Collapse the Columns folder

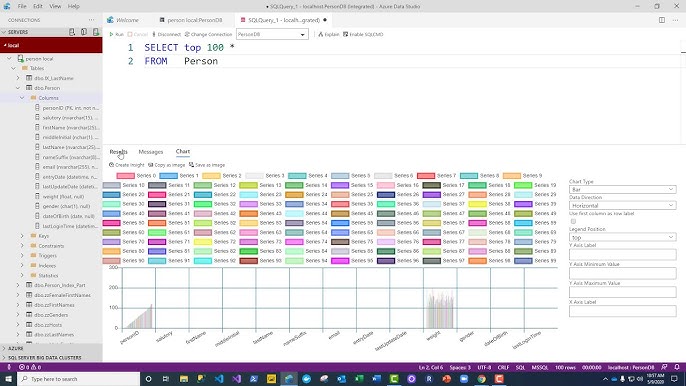click(x=22, y=98)
